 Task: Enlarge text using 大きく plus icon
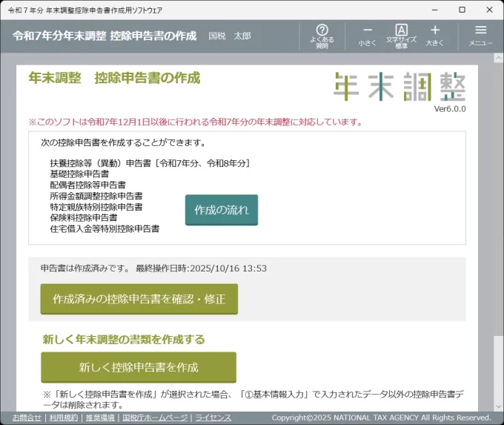coord(435,35)
